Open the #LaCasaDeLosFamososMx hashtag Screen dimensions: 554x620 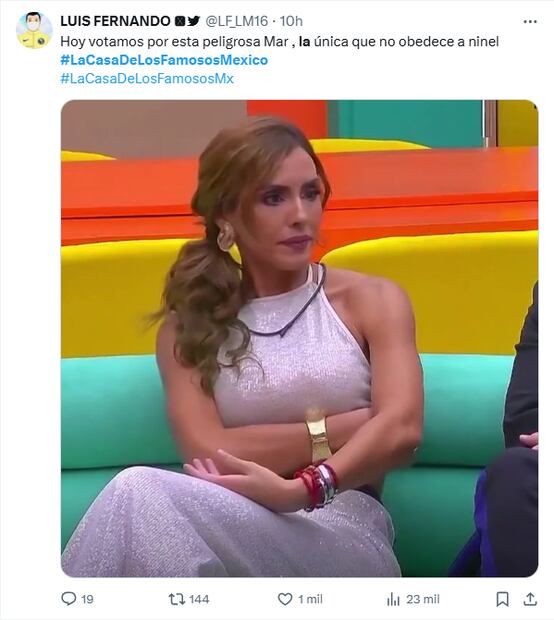pyautogui.click(x=147, y=78)
